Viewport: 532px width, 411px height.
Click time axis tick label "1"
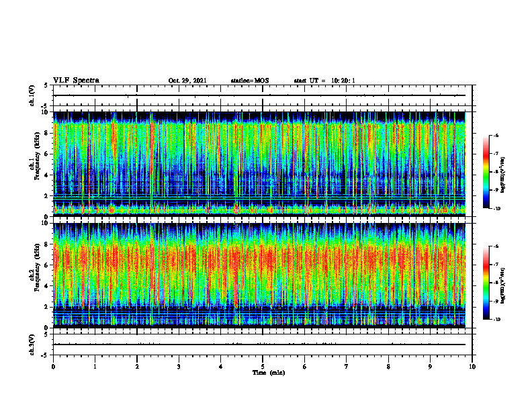(x=95, y=367)
